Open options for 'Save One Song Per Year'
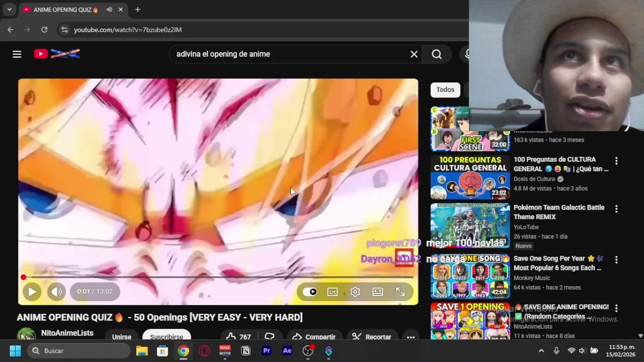The width and height of the screenshot is (644, 362). (x=616, y=259)
